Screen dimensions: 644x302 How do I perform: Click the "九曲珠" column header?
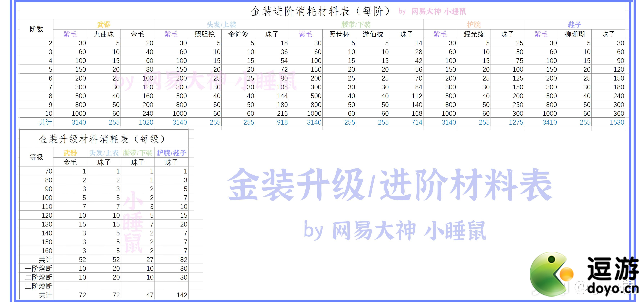pyautogui.click(x=104, y=34)
